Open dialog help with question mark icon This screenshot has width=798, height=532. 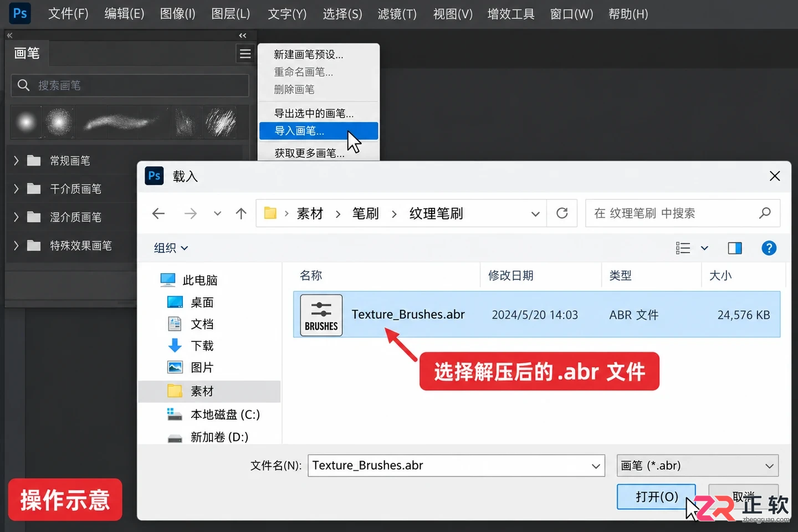coord(769,248)
